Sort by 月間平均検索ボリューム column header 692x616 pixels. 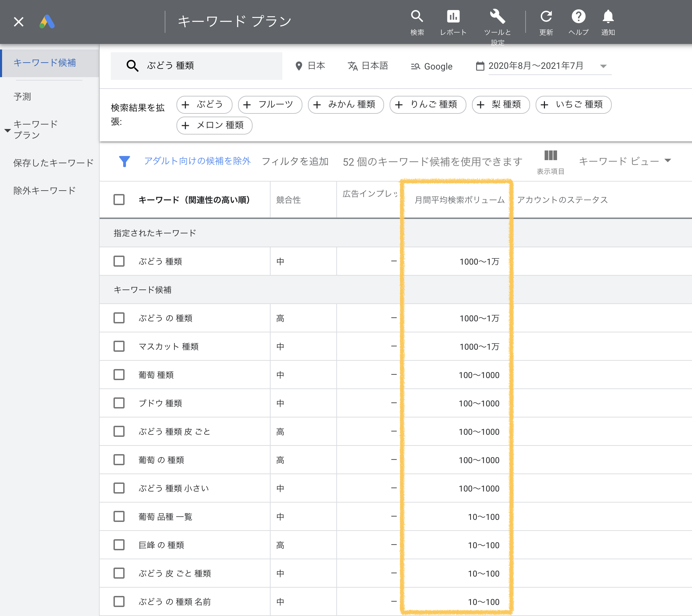pos(459,200)
